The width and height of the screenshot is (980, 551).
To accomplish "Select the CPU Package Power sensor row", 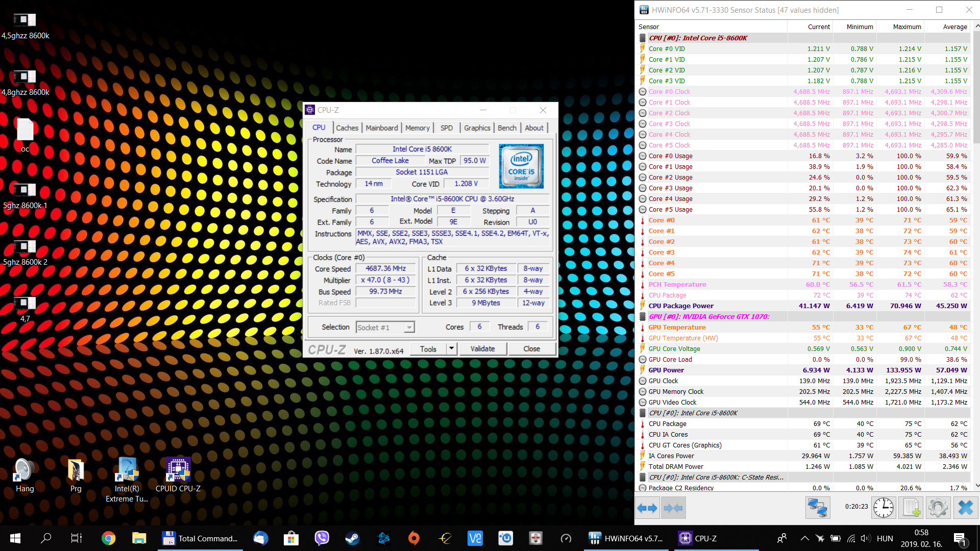I will 803,306.
